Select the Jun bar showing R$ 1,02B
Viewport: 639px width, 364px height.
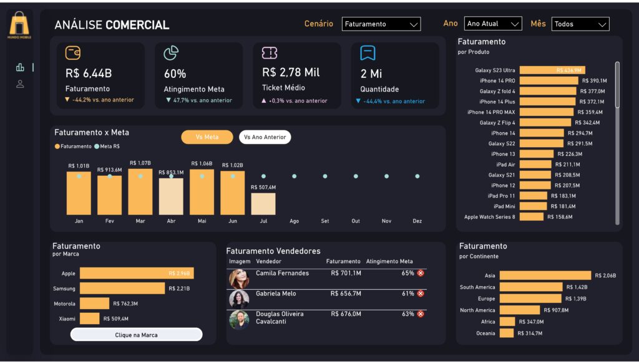[x=233, y=193]
